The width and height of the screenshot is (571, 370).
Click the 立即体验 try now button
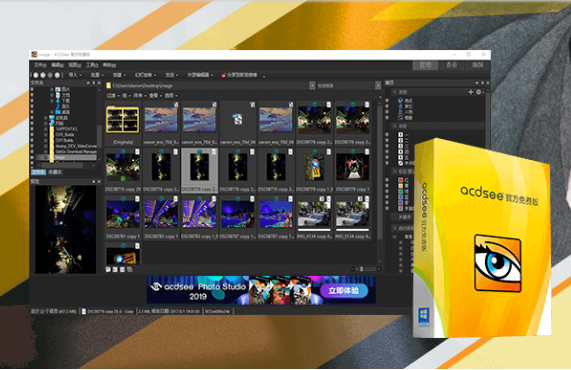click(344, 290)
